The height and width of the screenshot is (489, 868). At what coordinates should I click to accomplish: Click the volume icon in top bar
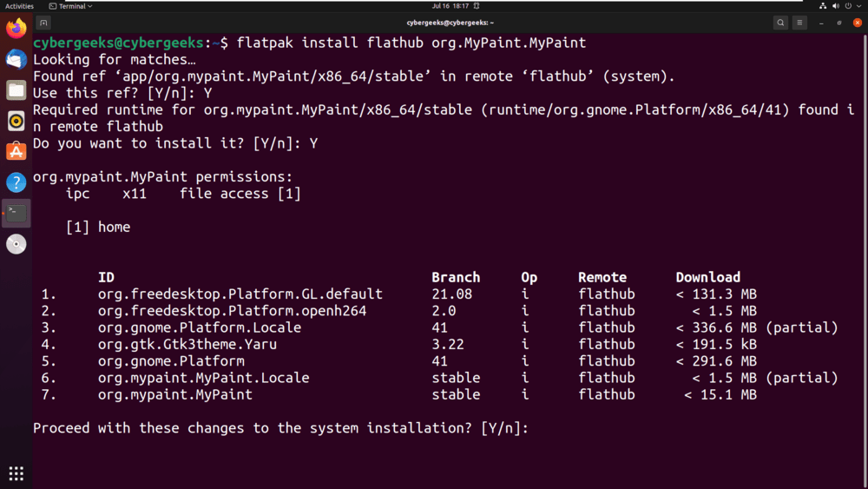(835, 6)
